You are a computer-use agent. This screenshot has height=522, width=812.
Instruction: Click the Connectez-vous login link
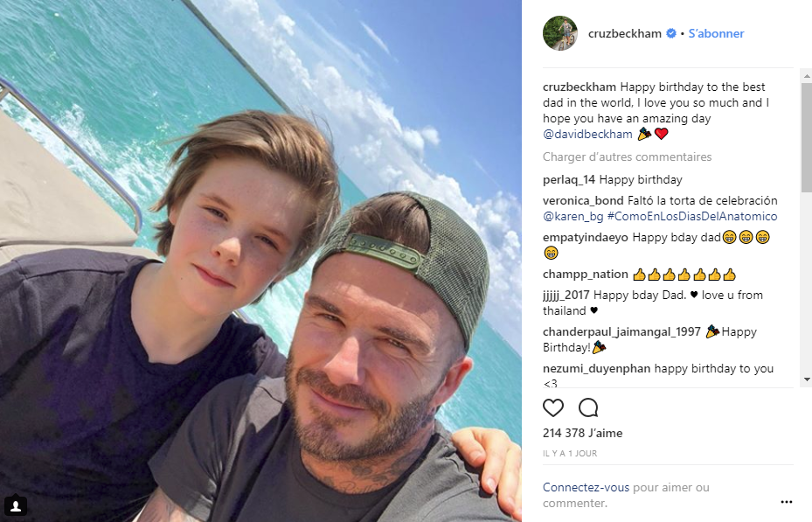(x=586, y=487)
